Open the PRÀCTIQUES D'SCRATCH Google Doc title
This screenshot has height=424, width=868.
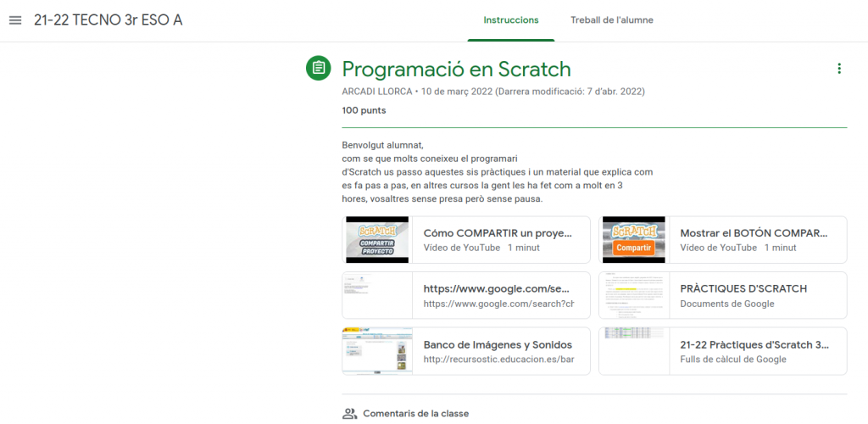[743, 288]
